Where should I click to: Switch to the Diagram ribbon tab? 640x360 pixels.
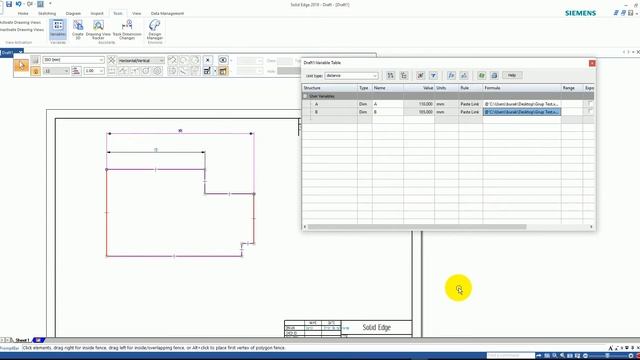(73, 13)
